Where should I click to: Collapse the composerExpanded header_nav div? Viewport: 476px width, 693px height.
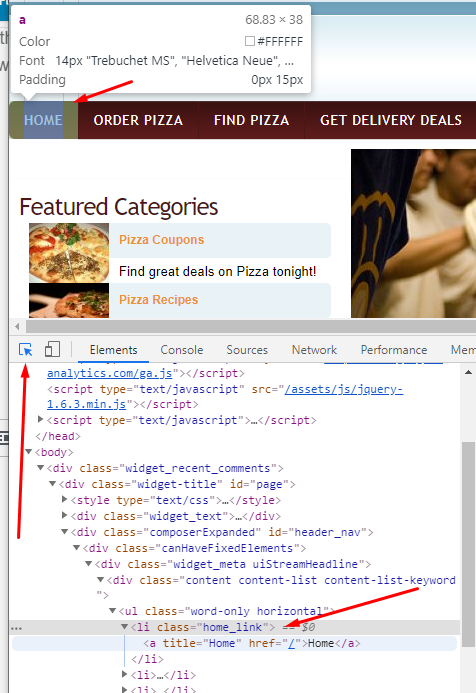(x=65, y=532)
